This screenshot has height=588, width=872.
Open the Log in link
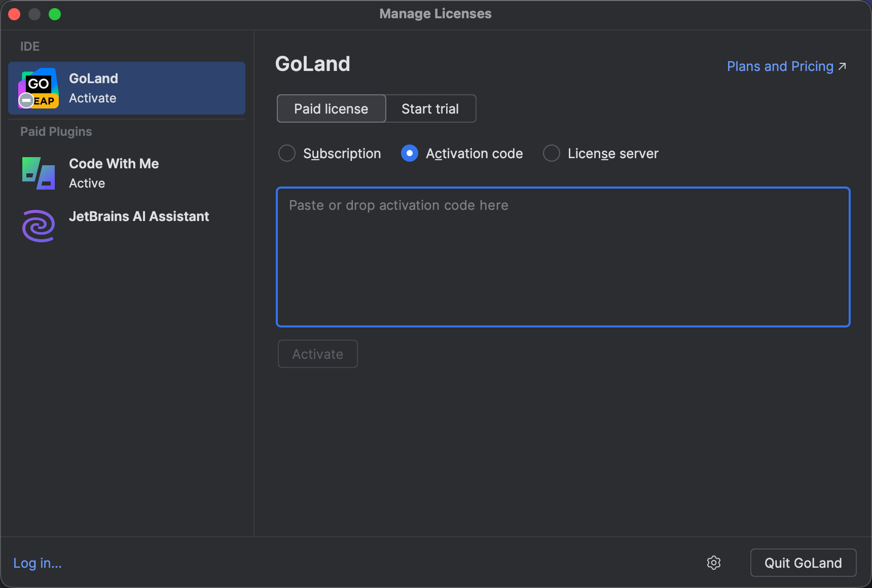coord(37,563)
